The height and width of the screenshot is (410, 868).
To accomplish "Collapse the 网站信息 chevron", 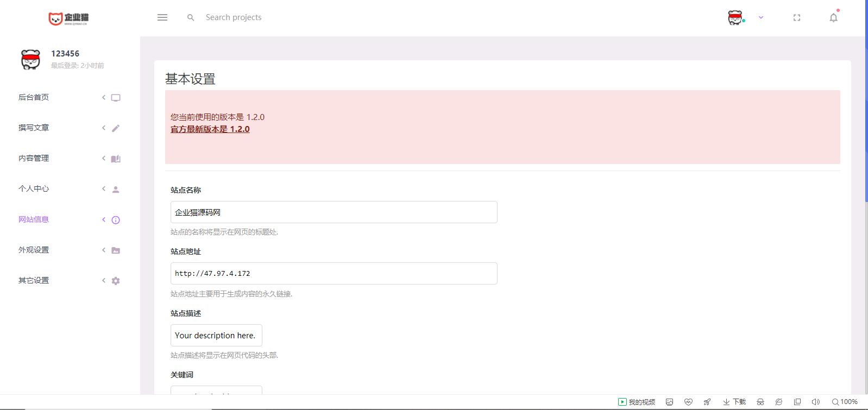I will [104, 219].
